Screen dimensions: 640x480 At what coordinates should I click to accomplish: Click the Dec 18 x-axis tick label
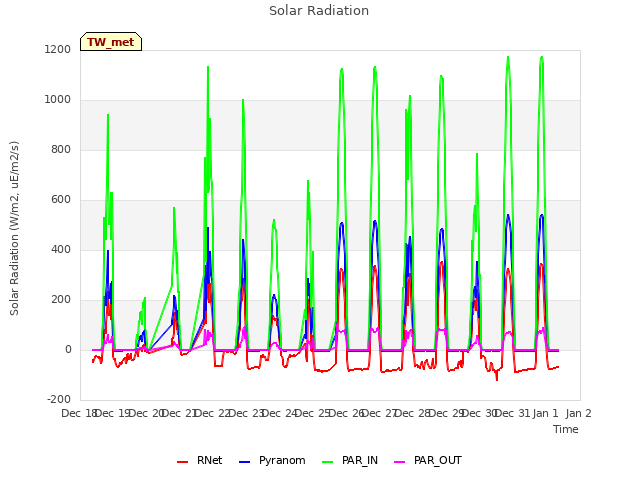[x=78, y=413]
